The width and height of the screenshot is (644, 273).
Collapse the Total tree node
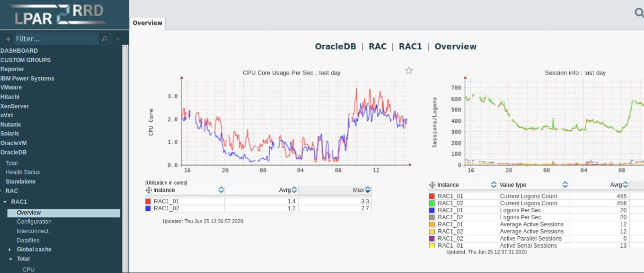click(10, 259)
